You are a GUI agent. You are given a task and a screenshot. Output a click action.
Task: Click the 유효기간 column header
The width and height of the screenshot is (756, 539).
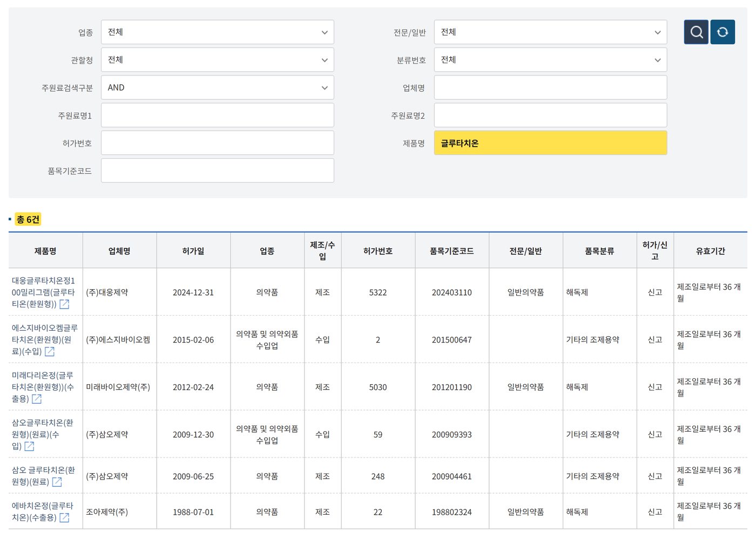click(x=711, y=251)
